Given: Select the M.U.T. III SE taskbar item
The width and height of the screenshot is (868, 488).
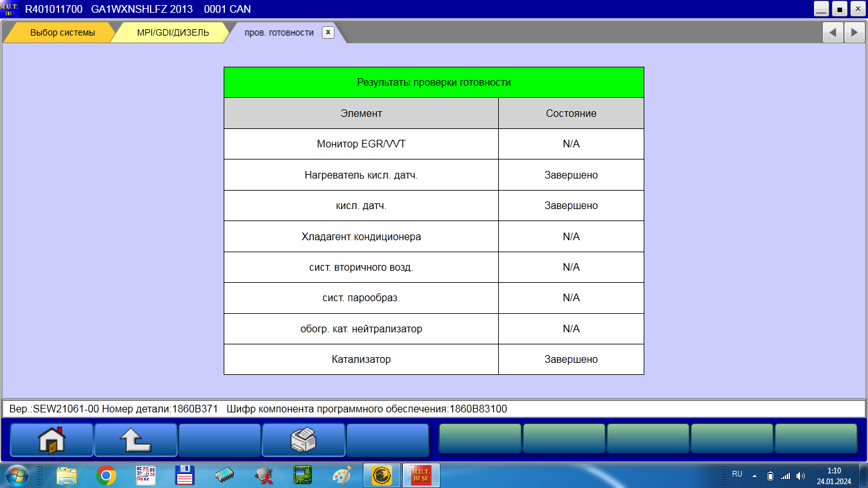Looking at the screenshot, I should [x=421, y=475].
